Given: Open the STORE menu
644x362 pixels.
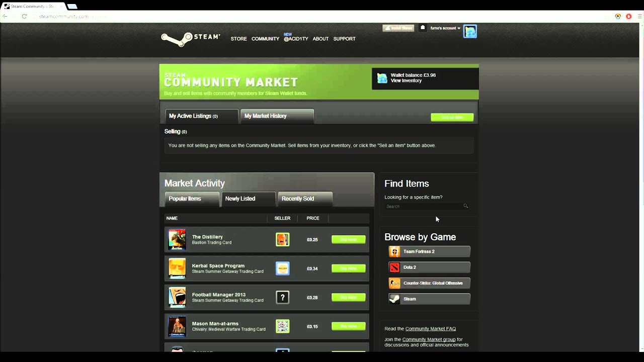Looking at the screenshot, I should (x=238, y=39).
